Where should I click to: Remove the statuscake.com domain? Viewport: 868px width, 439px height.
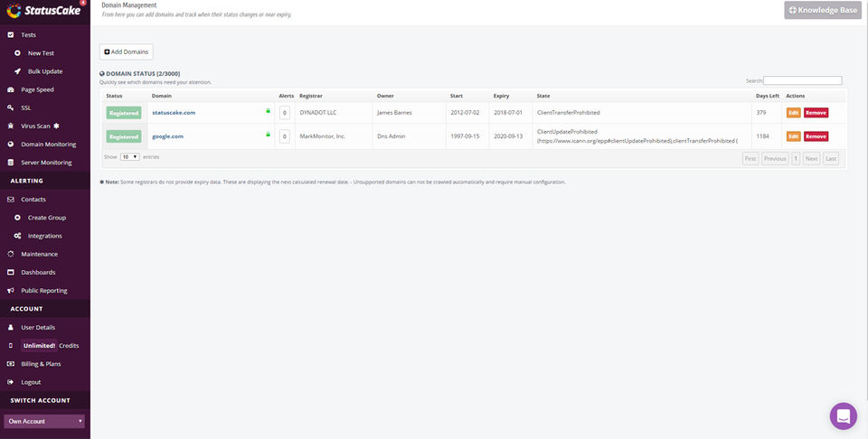pyautogui.click(x=816, y=113)
